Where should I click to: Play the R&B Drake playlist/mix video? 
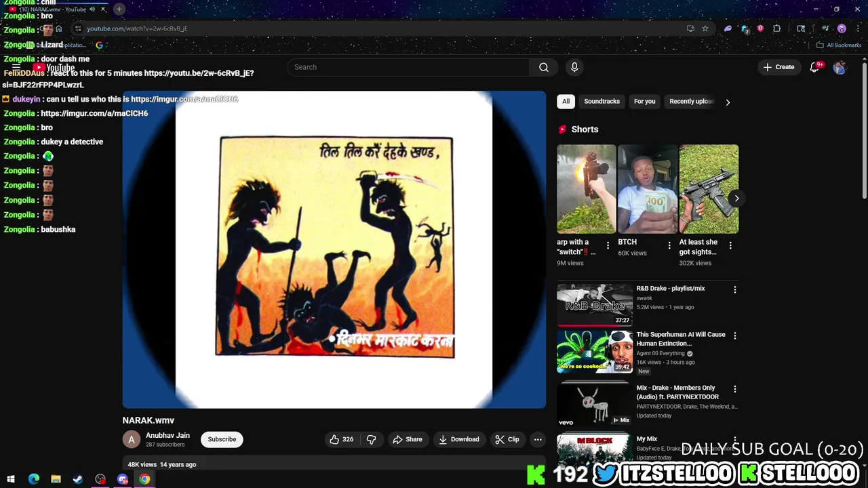tap(595, 304)
